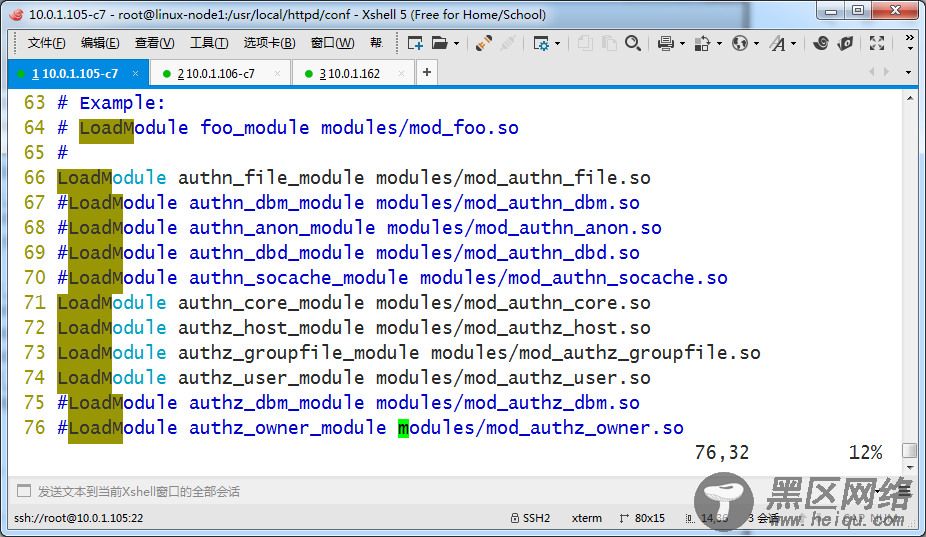926x537 pixels.
Task: Add a new tab with plus button
Action: pyautogui.click(x=427, y=72)
